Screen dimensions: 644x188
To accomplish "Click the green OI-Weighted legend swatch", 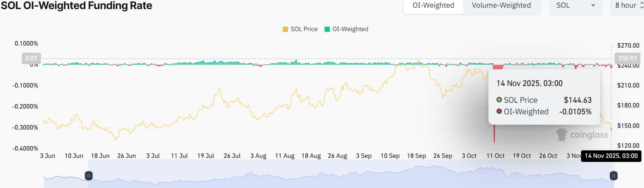I will (327, 29).
